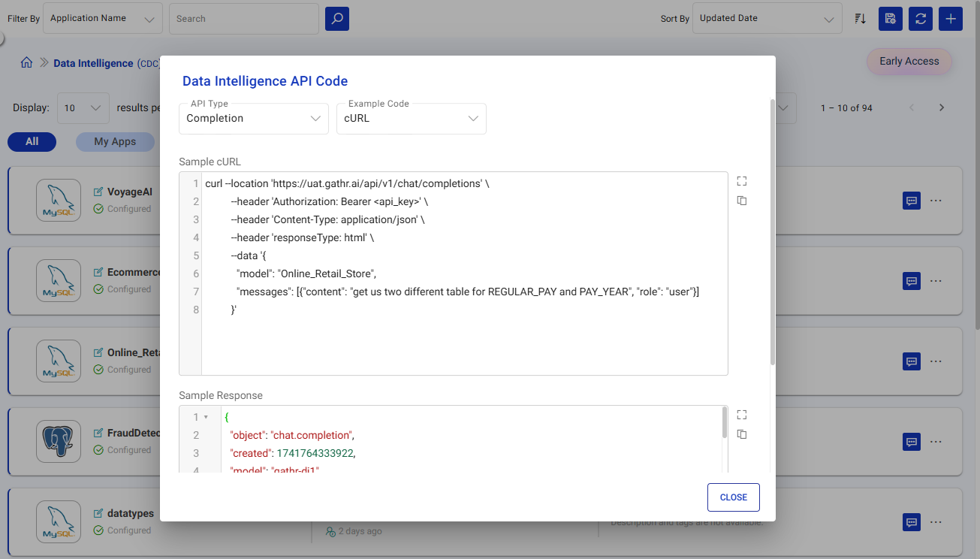Collapse line 1 of the Sample Response
The width and height of the screenshot is (980, 559).
[x=206, y=416]
